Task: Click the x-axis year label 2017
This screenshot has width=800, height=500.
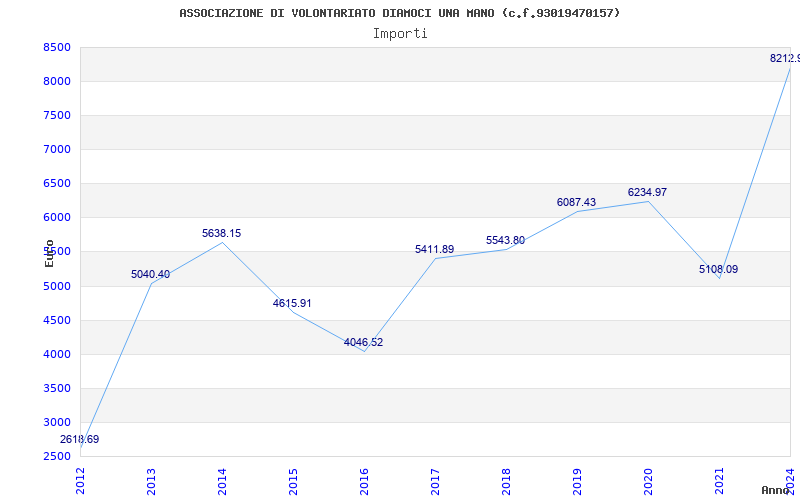Action: pyautogui.click(x=435, y=481)
